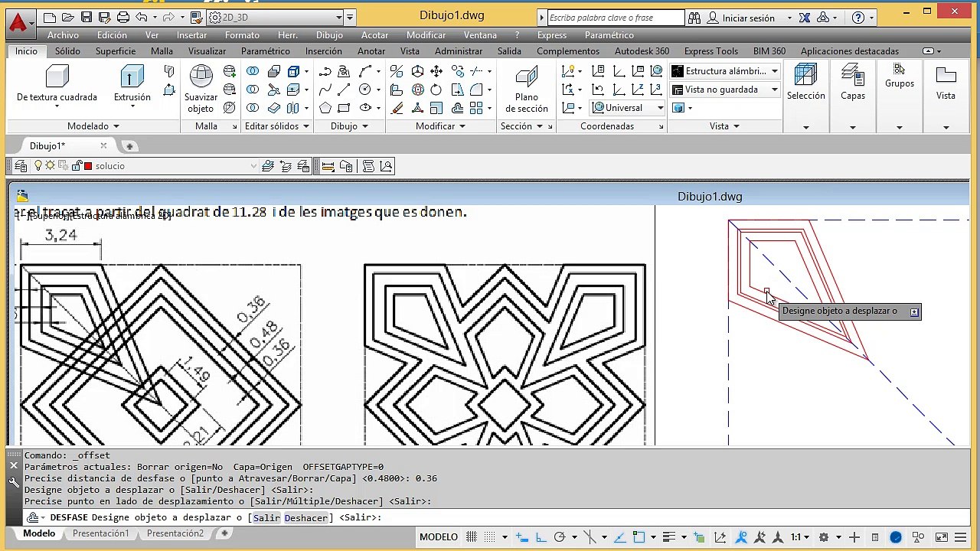Toggle lineweight display in status bar
980x551 pixels.
coord(668,537)
